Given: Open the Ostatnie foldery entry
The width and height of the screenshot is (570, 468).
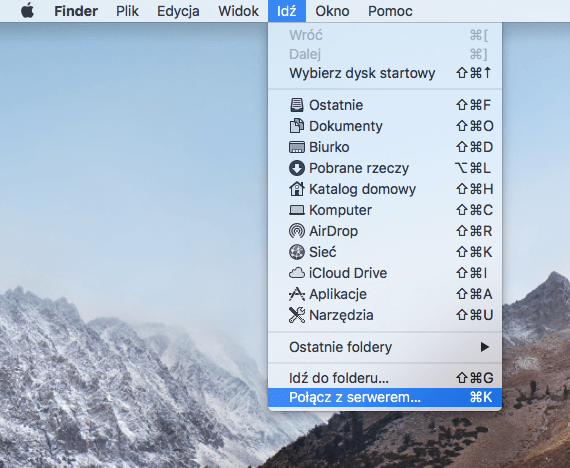Looking at the screenshot, I should (385, 347).
